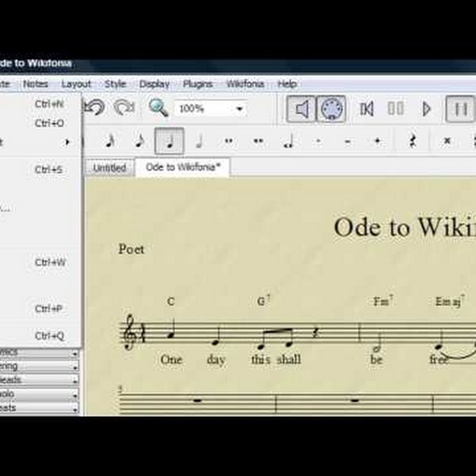
Task: Expand the Fingering palette arrow
Action: click(x=75, y=368)
